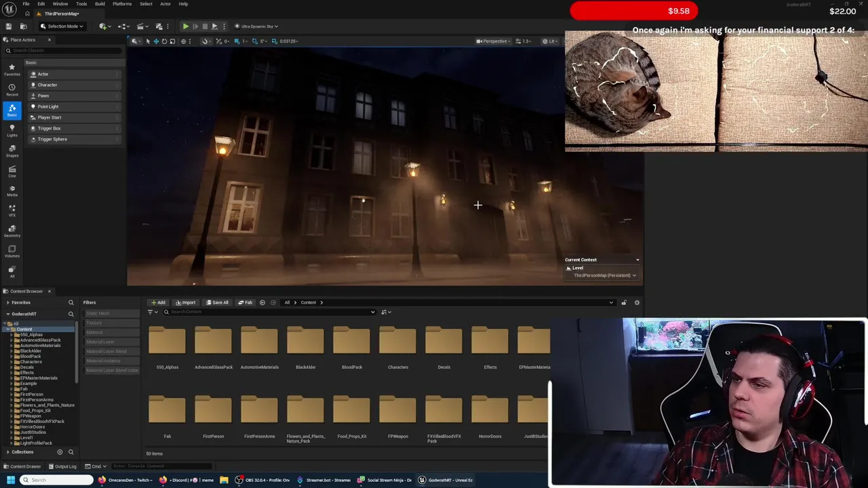Select the Recent category in Place Actors

pyautogui.click(x=12, y=90)
